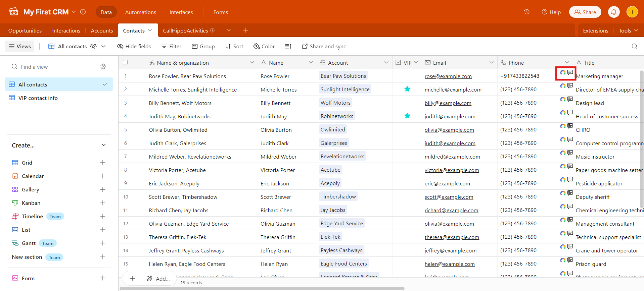
Task: Expand the My First CRM base name dropdown
Action: pos(74,12)
